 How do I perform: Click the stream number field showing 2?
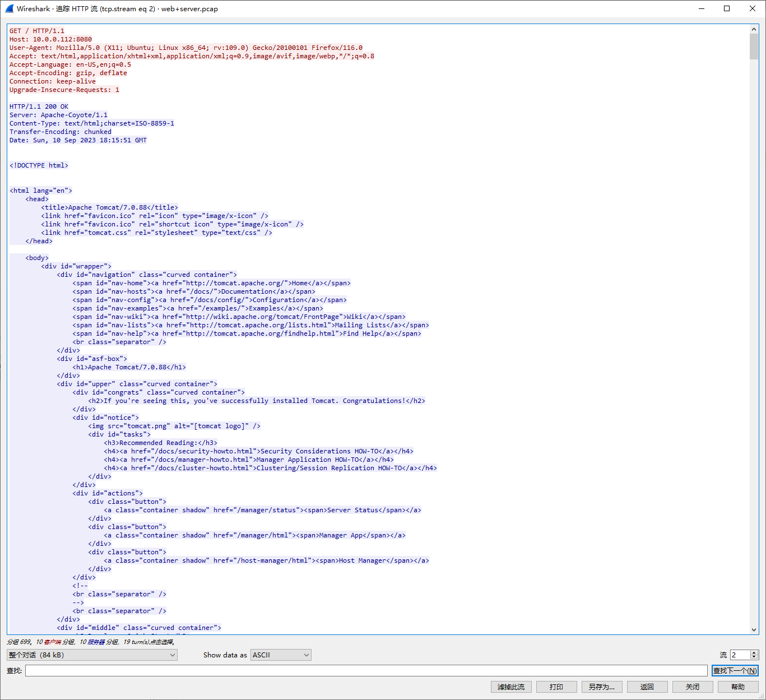[740, 655]
